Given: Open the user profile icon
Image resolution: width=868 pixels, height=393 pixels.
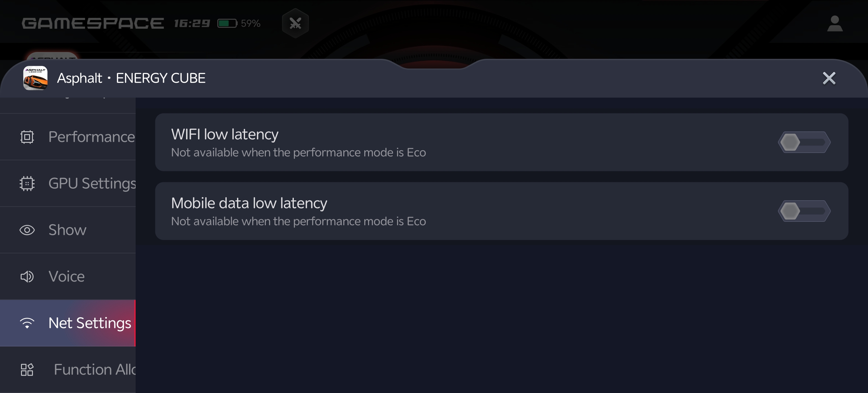Looking at the screenshot, I should click(x=834, y=24).
